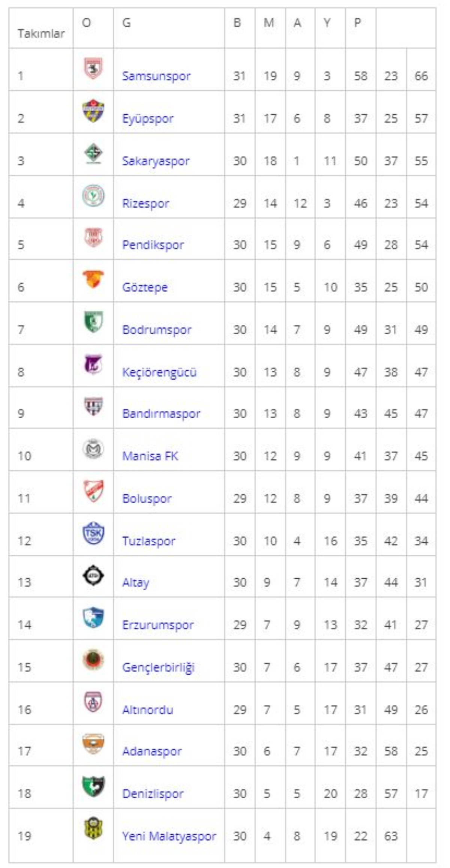Click the Bodrumspor green shield logo
The height and width of the screenshot is (868, 450).
93,322
